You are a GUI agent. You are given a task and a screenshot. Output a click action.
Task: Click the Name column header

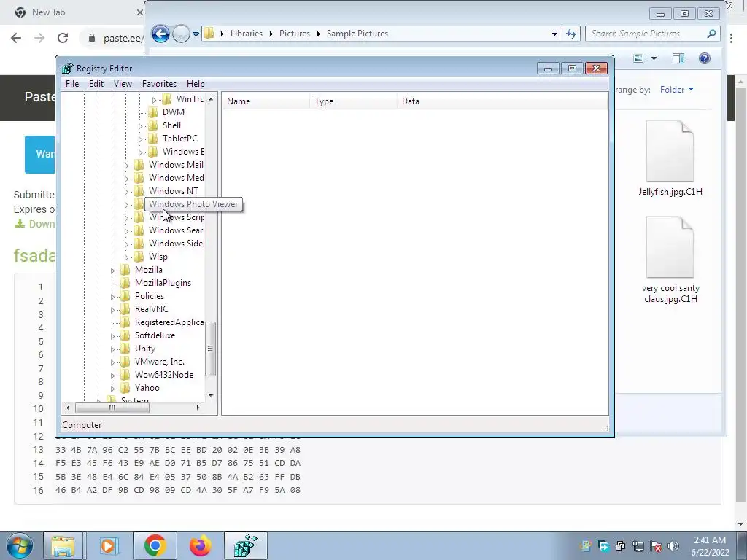266,101
